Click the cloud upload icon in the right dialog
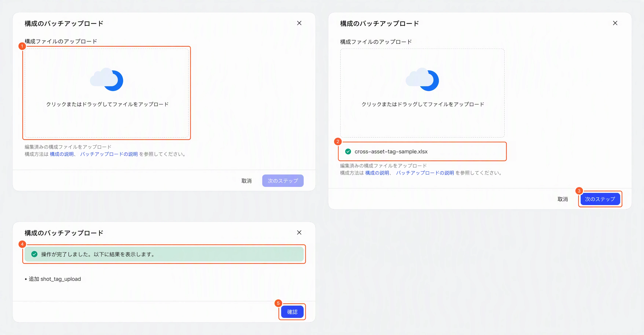The height and width of the screenshot is (335, 644). (422, 79)
